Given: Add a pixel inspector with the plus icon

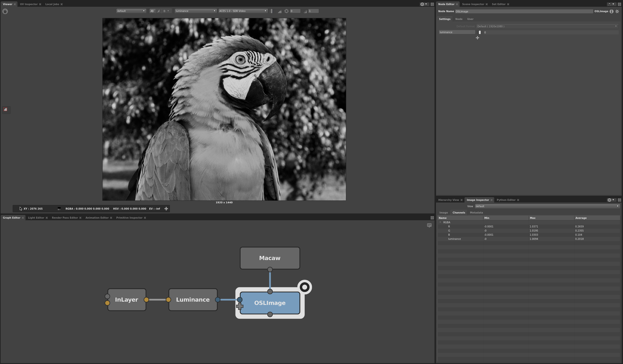Looking at the screenshot, I should pos(166,209).
